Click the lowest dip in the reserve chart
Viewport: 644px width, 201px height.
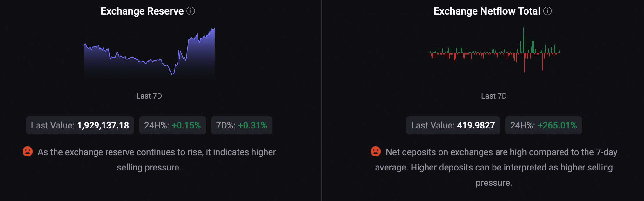[x=172, y=74]
